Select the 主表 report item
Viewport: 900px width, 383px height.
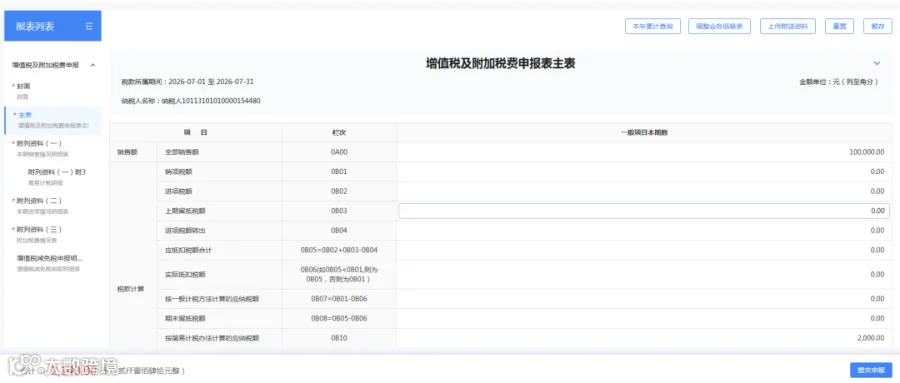tap(52, 120)
